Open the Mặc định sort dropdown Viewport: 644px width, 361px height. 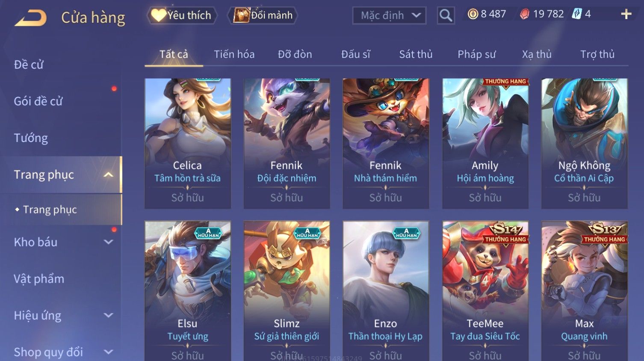pyautogui.click(x=389, y=16)
